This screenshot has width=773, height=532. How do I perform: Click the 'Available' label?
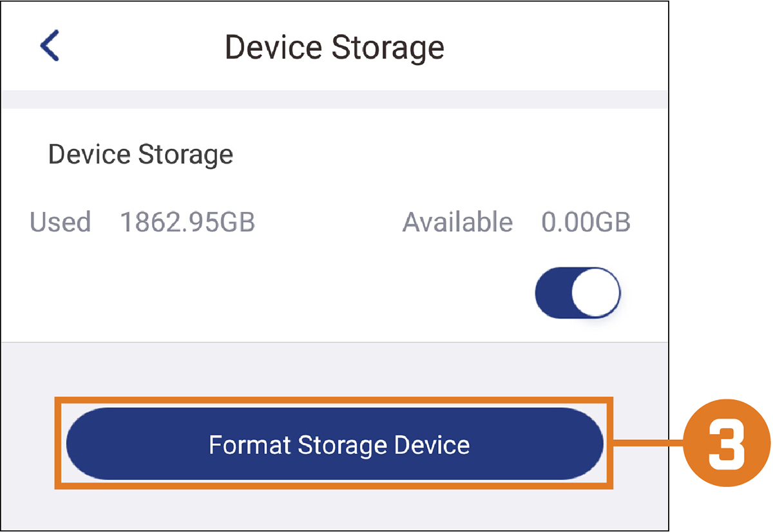(457, 222)
